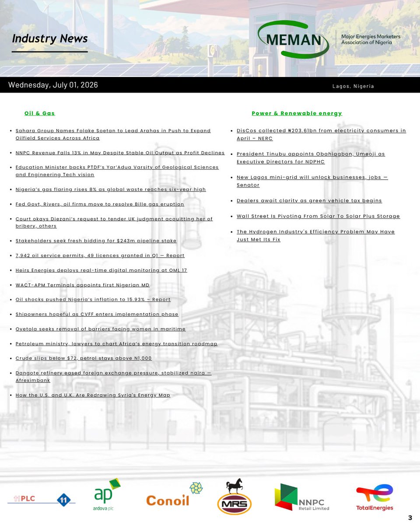Open Court okays Diezani's request article

[114, 222]
